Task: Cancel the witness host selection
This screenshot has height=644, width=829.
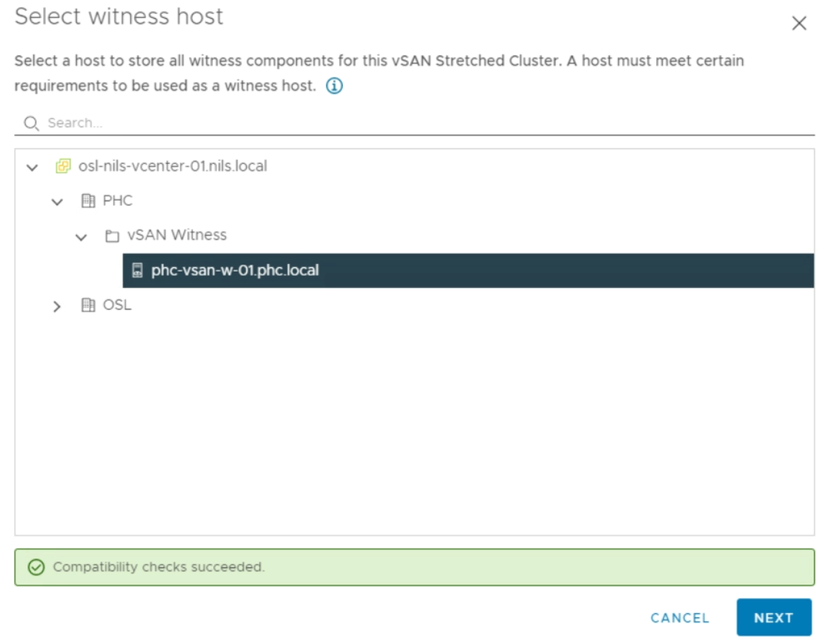Action: [680, 618]
